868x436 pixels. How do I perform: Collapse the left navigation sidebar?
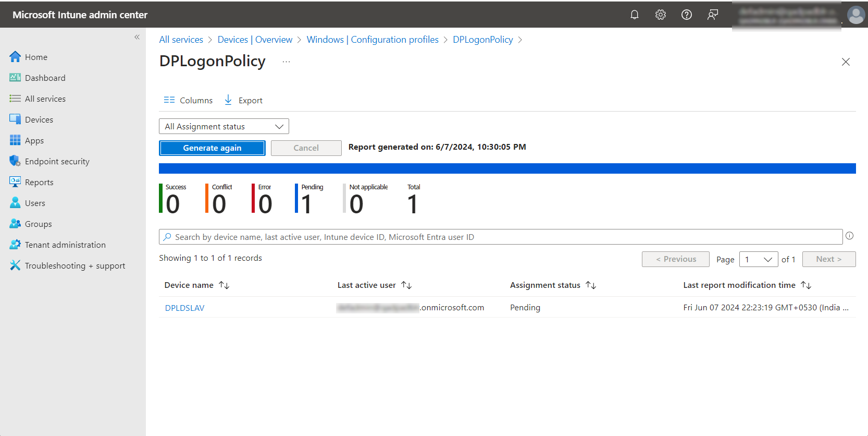coord(137,37)
